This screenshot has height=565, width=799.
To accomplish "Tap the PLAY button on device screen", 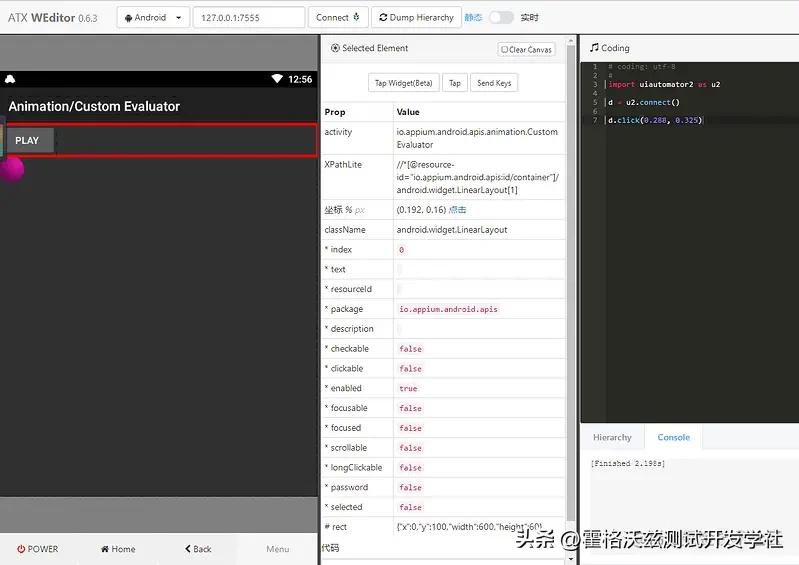I will coord(30,140).
